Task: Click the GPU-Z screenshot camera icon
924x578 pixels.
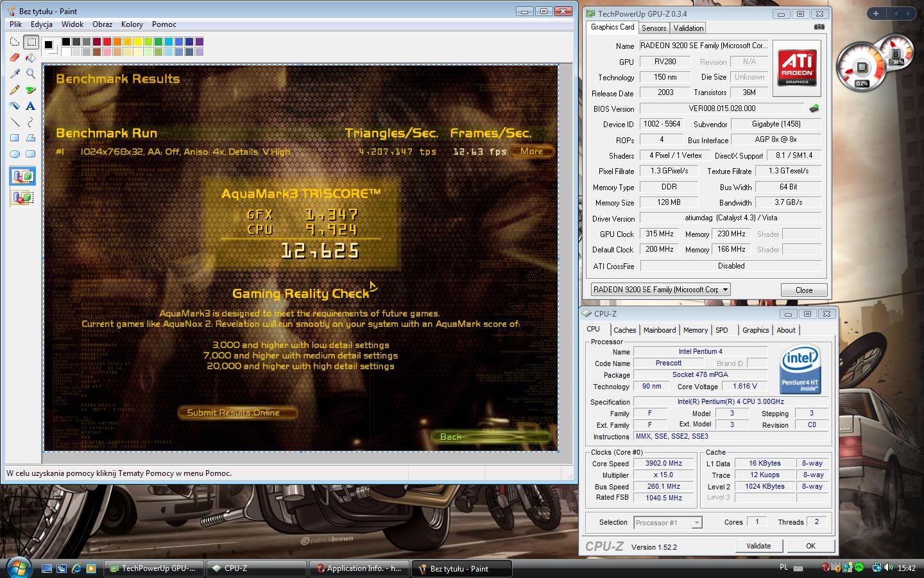Action: 819,27
